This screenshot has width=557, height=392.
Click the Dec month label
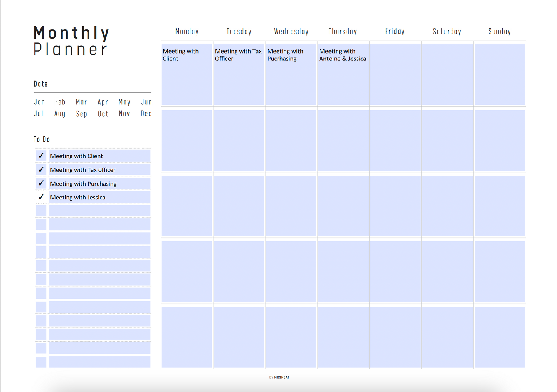pos(146,114)
